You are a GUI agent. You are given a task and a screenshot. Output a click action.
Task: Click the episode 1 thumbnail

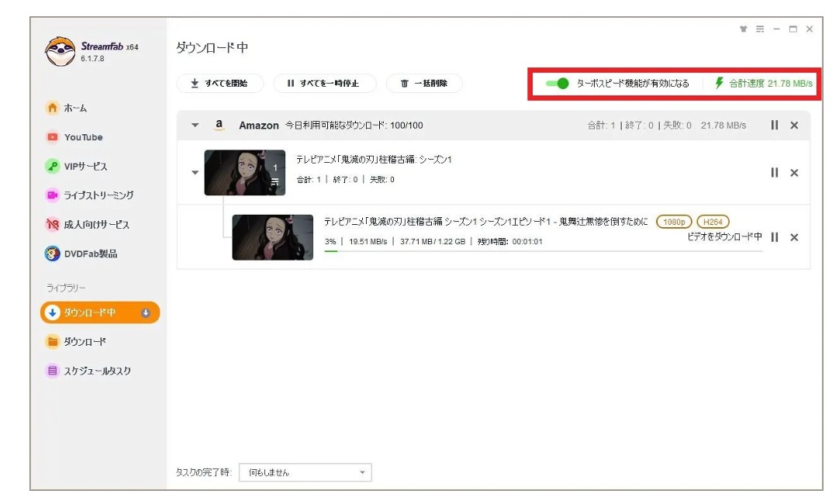(272, 237)
